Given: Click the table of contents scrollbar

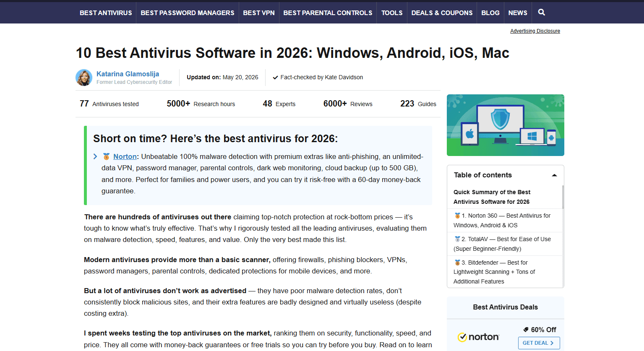Looking at the screenshot, I should tap(563, 197).
